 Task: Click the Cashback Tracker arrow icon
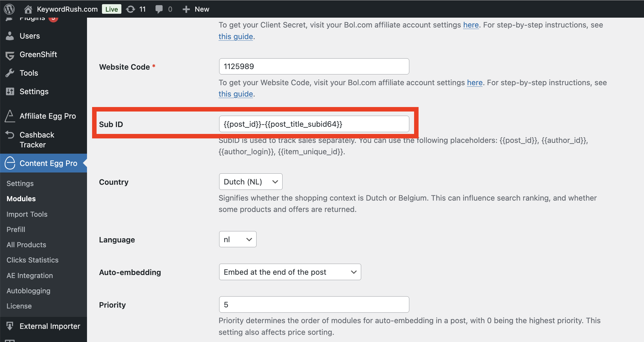click(x=10, y=135)
